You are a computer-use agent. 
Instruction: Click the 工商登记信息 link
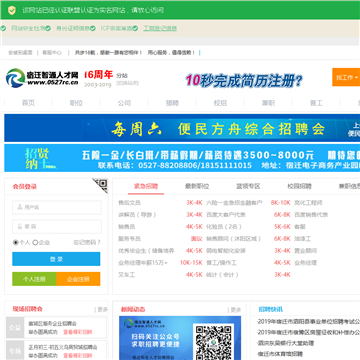tap(160, 28)
